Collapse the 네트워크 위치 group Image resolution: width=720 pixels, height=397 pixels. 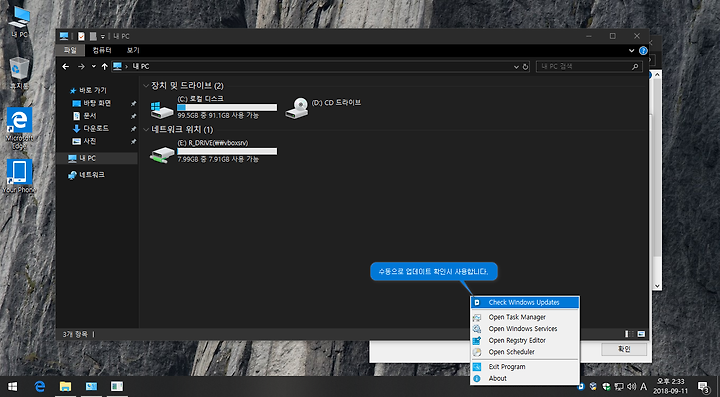(146, 130)
